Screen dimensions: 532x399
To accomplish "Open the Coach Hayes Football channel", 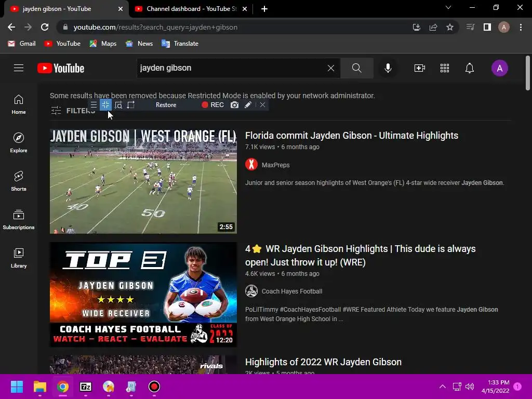I will point(292,291).
